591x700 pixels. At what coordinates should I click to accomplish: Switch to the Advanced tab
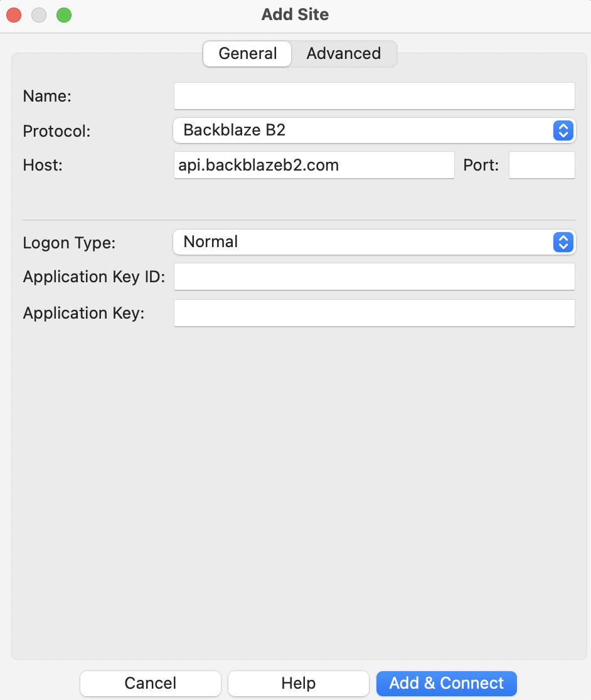click(x=344, y=53)
